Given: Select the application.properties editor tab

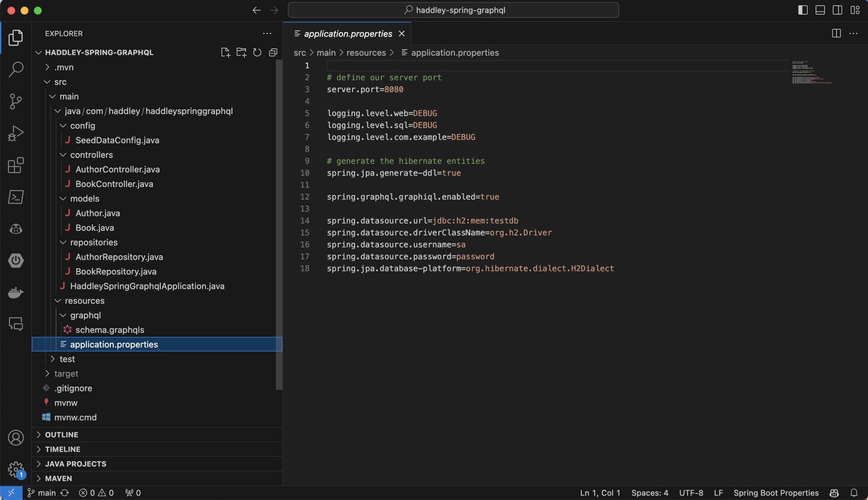Looking at the screenshot, I should 348,34.
